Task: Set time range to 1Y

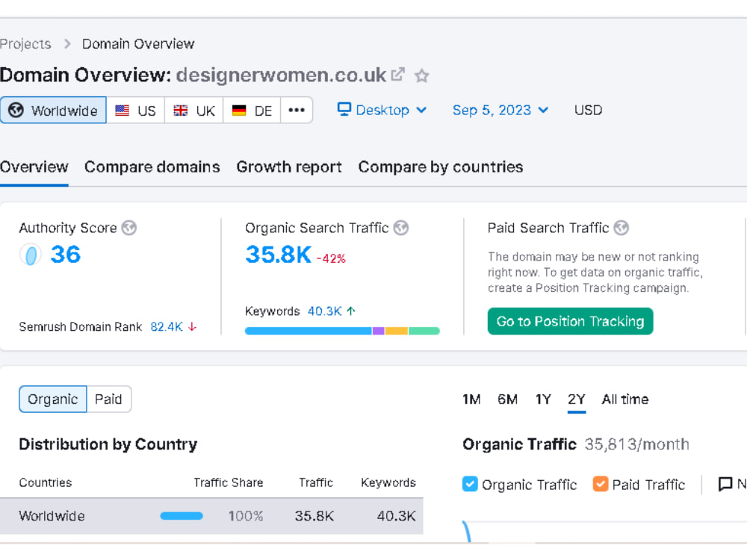Action: coord(543,399)
